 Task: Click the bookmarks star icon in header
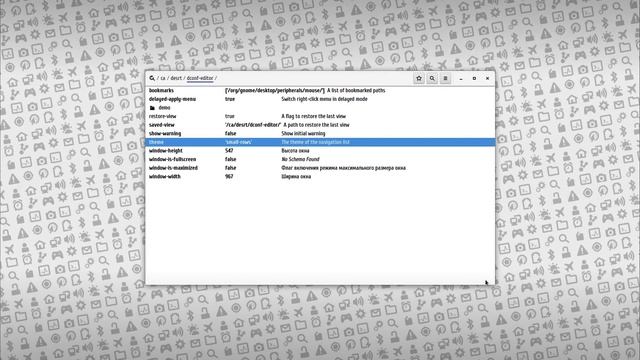pos(419,78)
